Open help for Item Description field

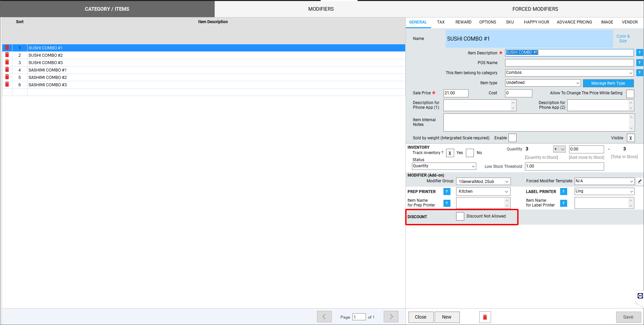point(639,53)
